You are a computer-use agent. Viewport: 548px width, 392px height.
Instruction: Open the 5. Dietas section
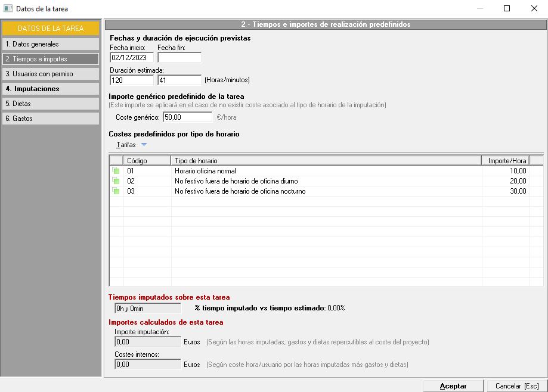pos(51,104)
